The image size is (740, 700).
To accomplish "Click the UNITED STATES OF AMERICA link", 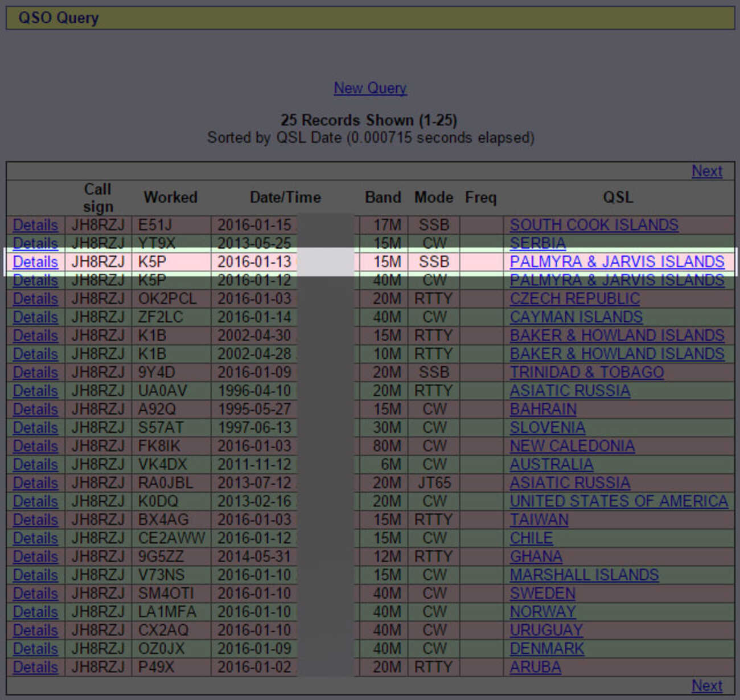I will pyautogui.click(x=619, y=501).
